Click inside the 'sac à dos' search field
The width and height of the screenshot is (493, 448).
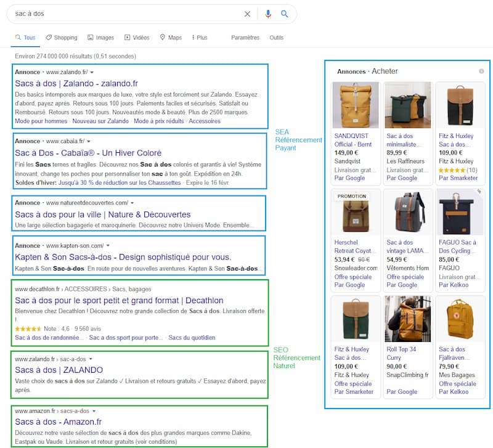coord(126,14)
